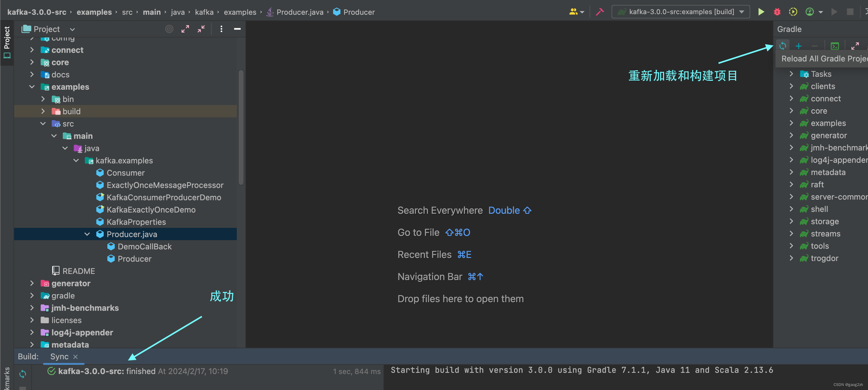The height and width of the screenshot is (390, 868).
Task: Collapse the Producer.java node
Action: pyautogui.click(x=87, y=234)
